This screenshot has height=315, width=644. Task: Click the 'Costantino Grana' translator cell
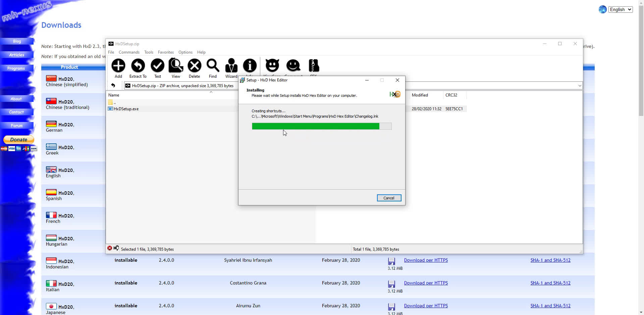pyautogui.click(x=248, y=283)
